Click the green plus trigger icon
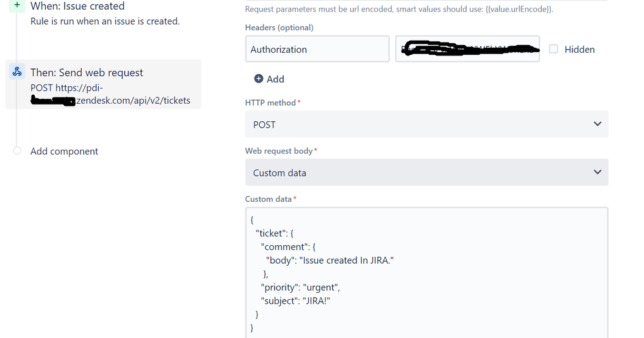The height and width of the screenshot is (338, 644). point(17,5)
